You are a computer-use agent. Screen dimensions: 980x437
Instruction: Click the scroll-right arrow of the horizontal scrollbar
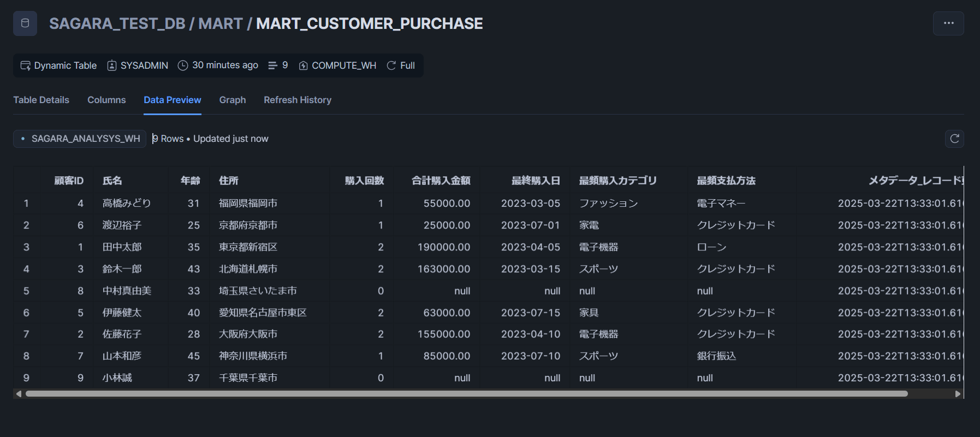click(958, 394)
